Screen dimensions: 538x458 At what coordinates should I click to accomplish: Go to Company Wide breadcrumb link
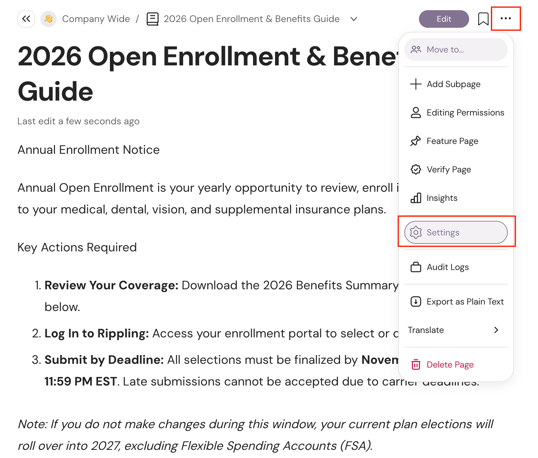96,19
